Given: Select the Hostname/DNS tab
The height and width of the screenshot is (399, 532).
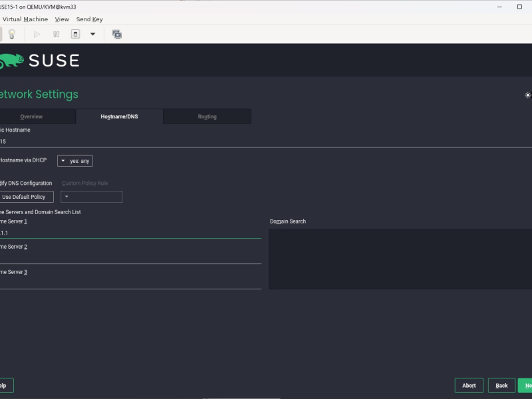Looking at the screenshot, I should pyautogui.click(x=119, y=116).
